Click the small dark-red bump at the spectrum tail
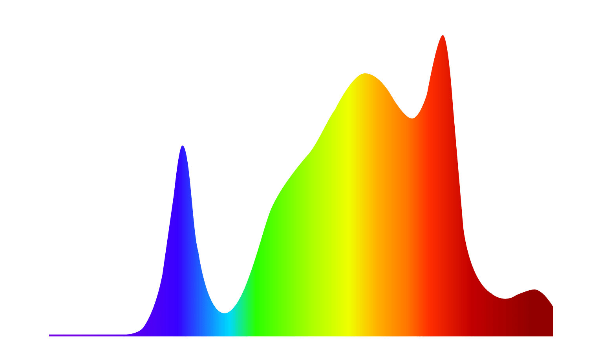The width and height of the screenshot is (589, 364). (x=535, y=313)
